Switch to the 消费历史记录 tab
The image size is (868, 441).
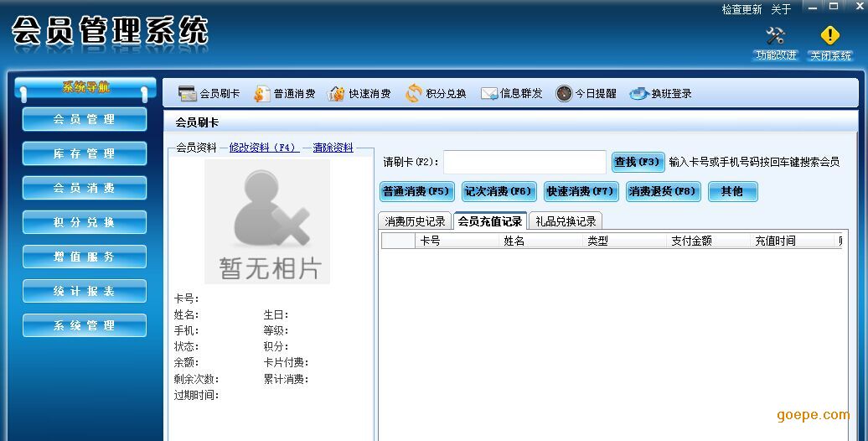416,221
